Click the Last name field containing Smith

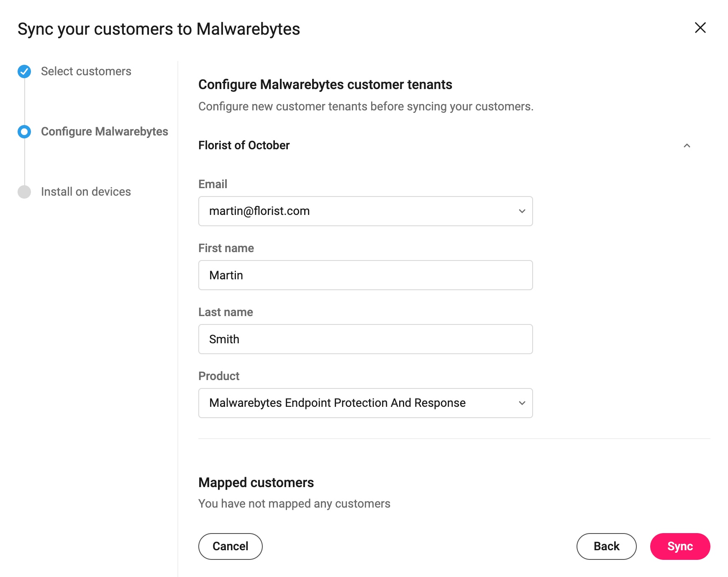tap(365, 339)
